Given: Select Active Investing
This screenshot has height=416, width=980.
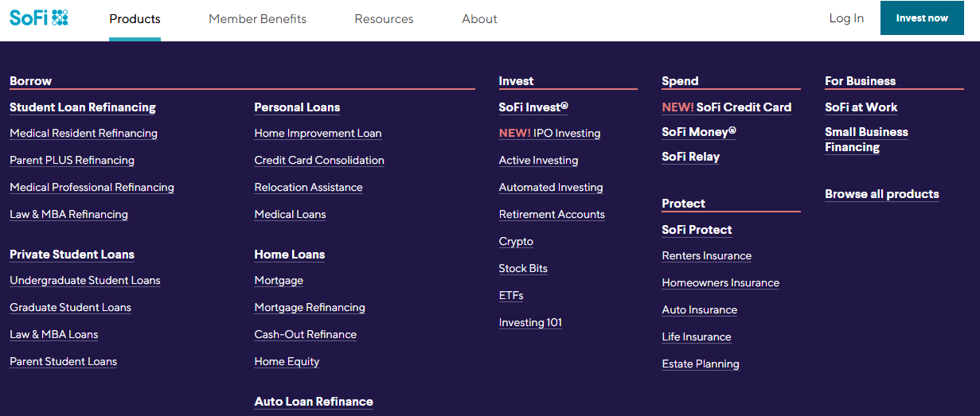Looking at the screenshot, I should [x=538, y=161].
